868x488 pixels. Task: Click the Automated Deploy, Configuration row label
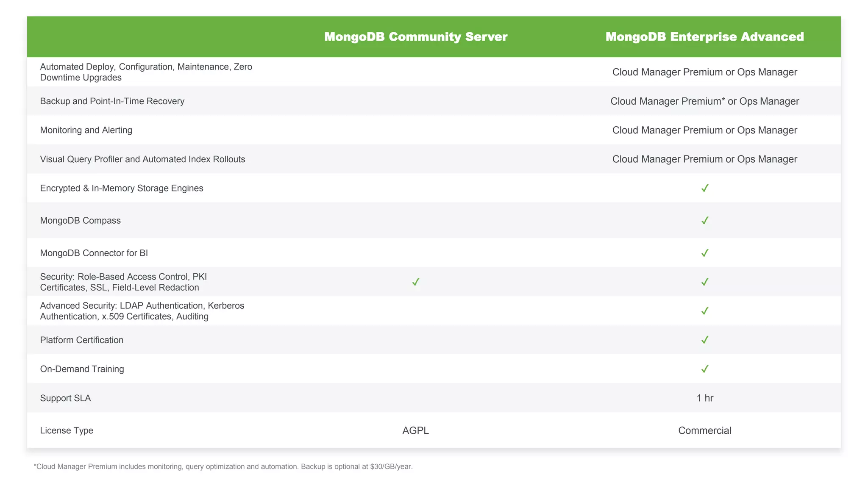tap(146, 72)
